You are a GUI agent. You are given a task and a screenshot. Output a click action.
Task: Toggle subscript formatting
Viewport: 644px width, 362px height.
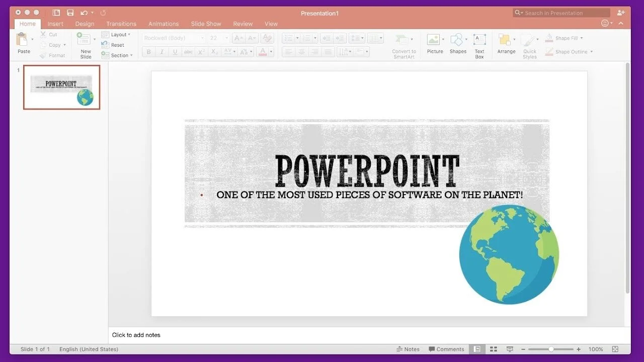[214, 52]
